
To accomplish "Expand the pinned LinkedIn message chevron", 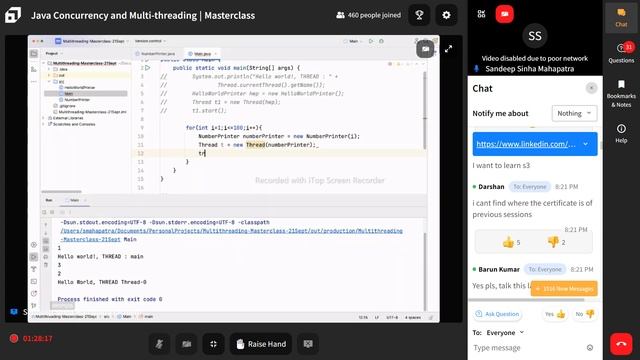I will 586,144.
